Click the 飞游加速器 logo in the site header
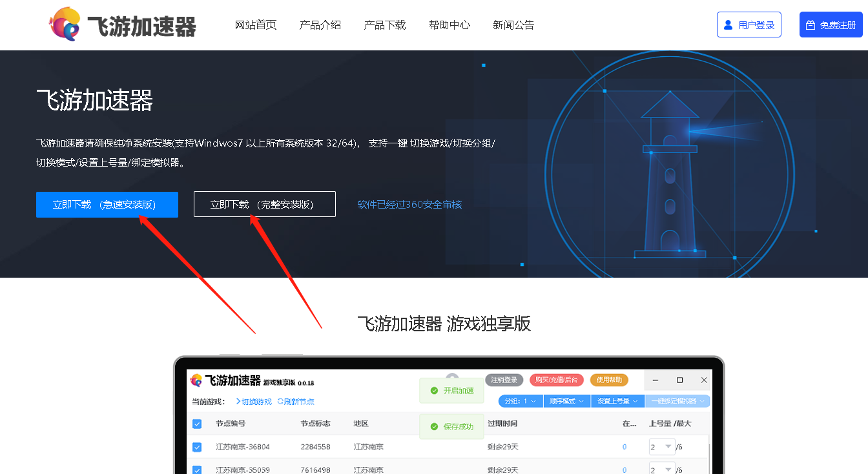The width and height of the screenshot is (868, 474). [123, 25]
